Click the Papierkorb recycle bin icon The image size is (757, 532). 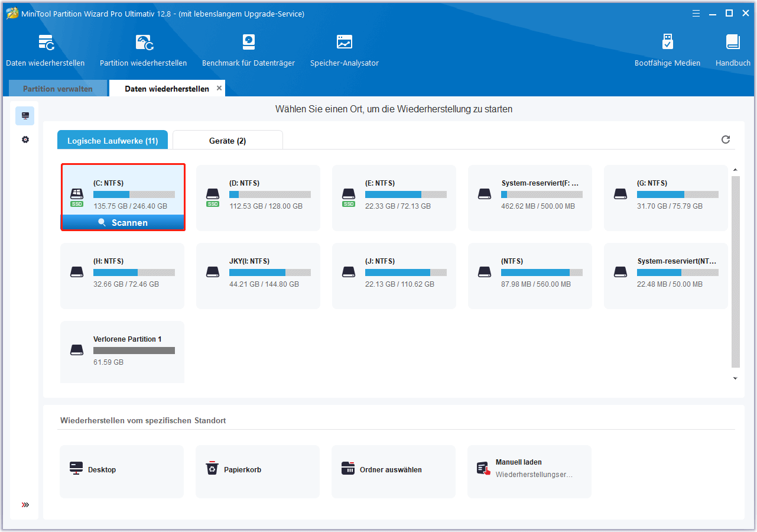click(x=212, y=469)
